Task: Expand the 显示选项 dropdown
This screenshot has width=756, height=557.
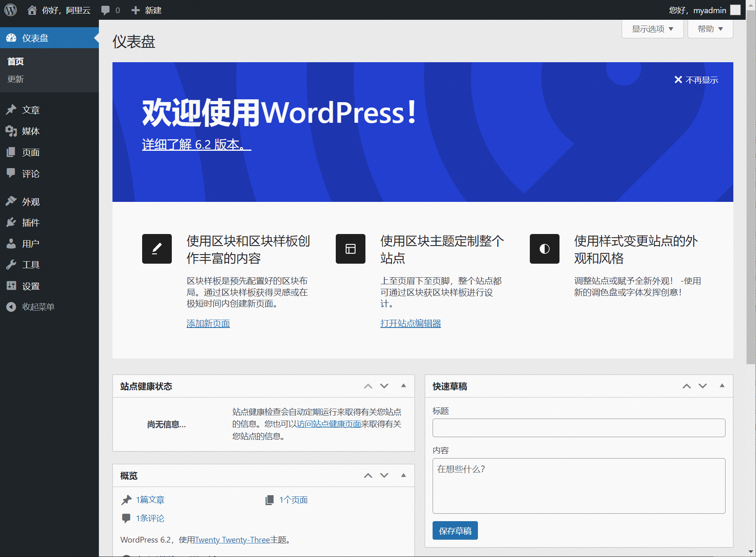Action: [653, 29]
